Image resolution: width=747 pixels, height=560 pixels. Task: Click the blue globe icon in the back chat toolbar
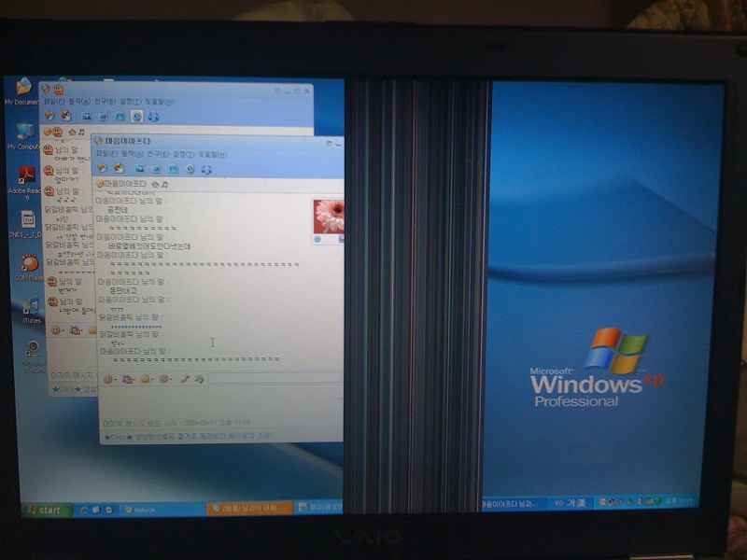tap(120, 116)
